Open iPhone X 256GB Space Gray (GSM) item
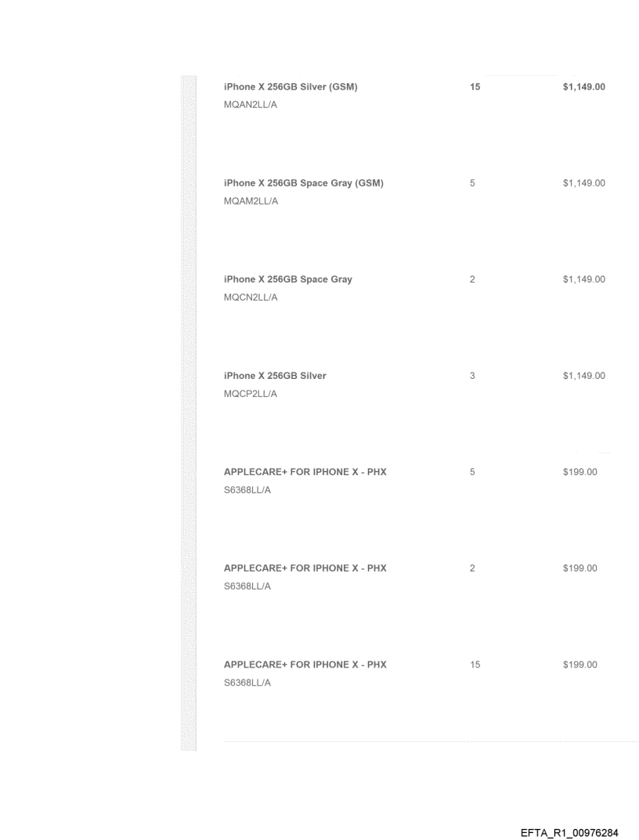This screenshot has width=639, height=840. [x=303, y=183]
